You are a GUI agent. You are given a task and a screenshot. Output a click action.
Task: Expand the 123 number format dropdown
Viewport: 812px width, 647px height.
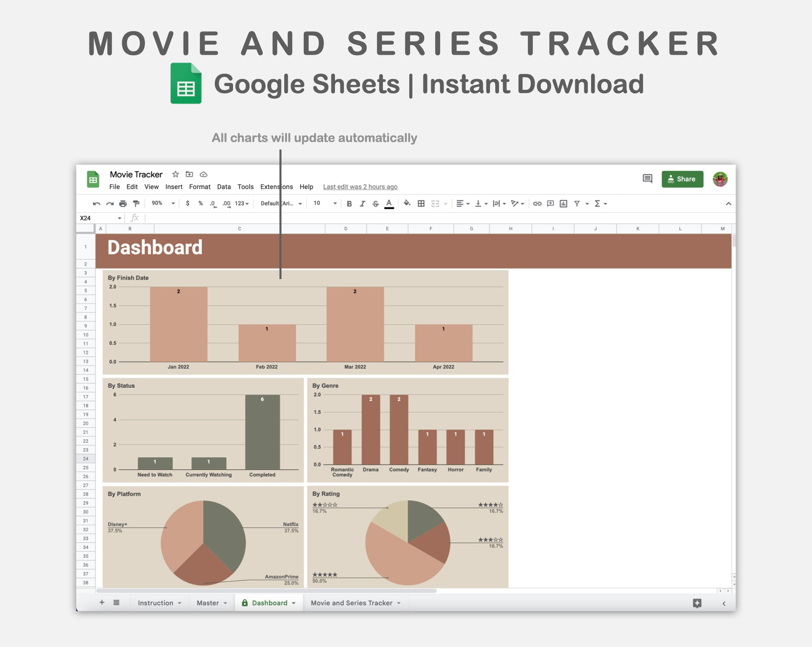tap(242, 204)
